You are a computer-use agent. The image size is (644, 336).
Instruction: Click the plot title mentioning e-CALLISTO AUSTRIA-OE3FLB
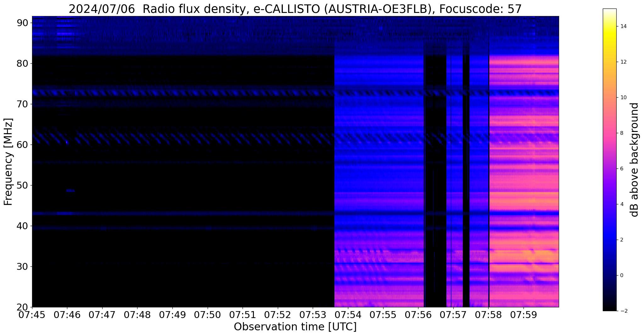pyautogui.click(x=295, y=9)
